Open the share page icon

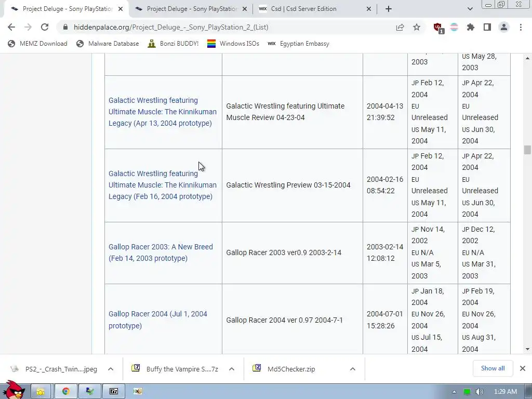(x=400, y=27)
